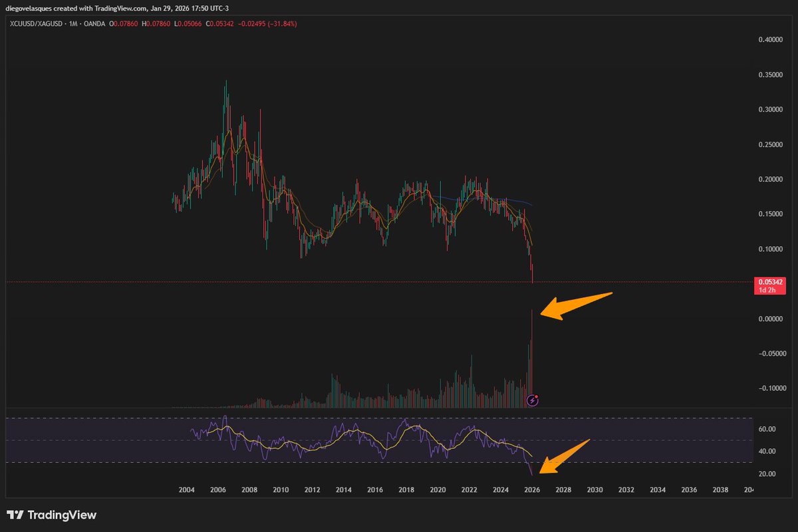Click the 2010 time axis label
This screenshot has height=532, width=798.
coord(280,490)
